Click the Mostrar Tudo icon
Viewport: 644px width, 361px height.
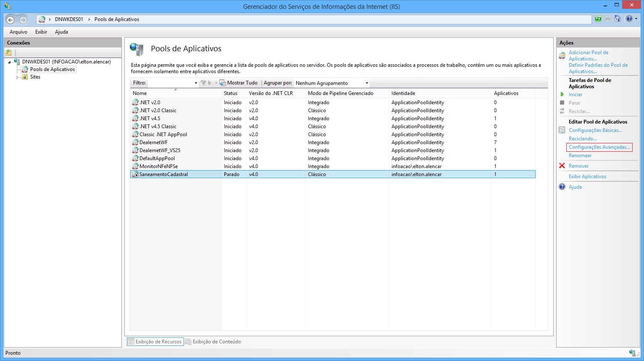pyautogui.click(x=223, y=83)
